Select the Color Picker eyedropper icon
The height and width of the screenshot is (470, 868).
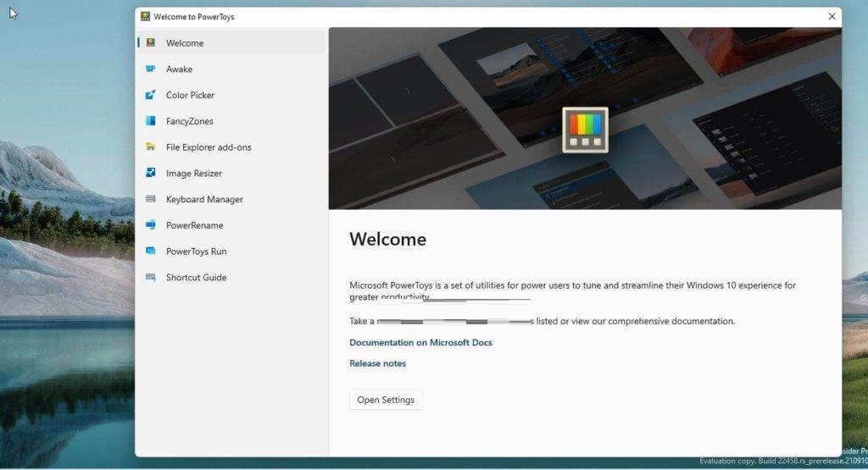(x=150, y=95)
